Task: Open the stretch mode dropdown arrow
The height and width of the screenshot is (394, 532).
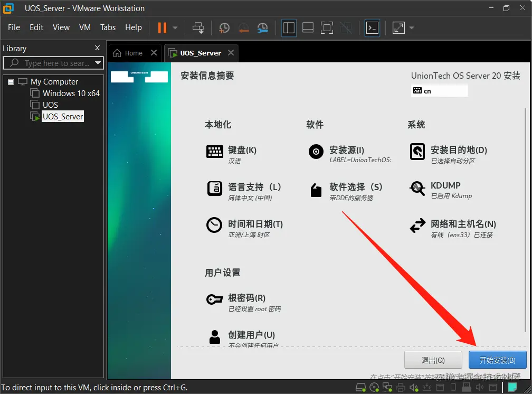Action: (x=412, y=27)
